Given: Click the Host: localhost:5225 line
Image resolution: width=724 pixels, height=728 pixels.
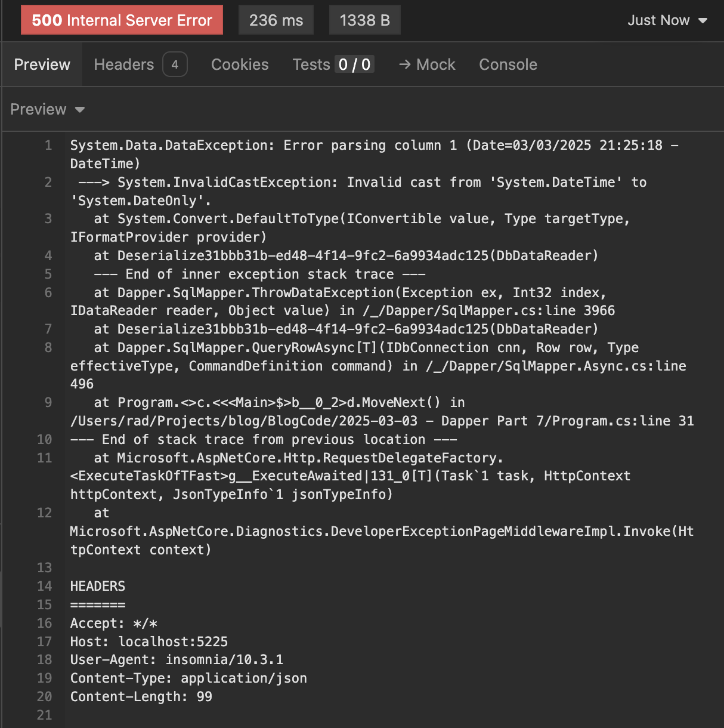Looking at the screenshot, I should click(149, 642).
